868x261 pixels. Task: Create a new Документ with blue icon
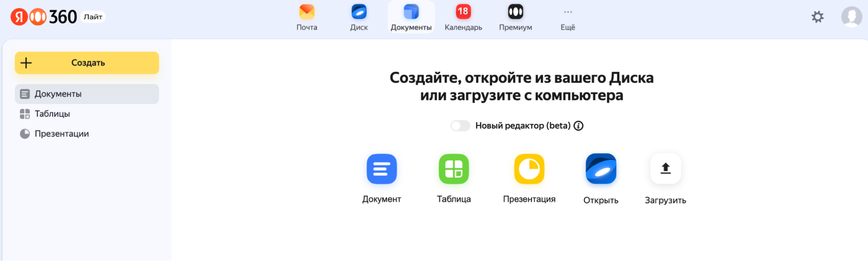(x=381, y=169)
